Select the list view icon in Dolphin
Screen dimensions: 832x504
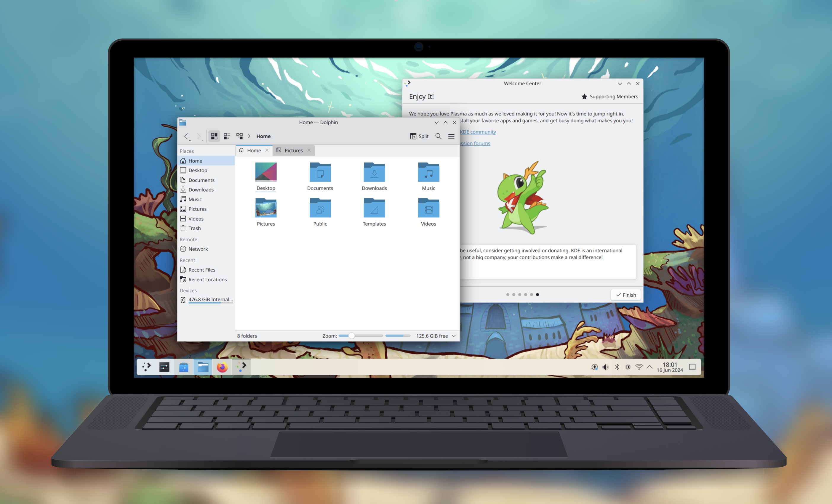pos(226,136)
